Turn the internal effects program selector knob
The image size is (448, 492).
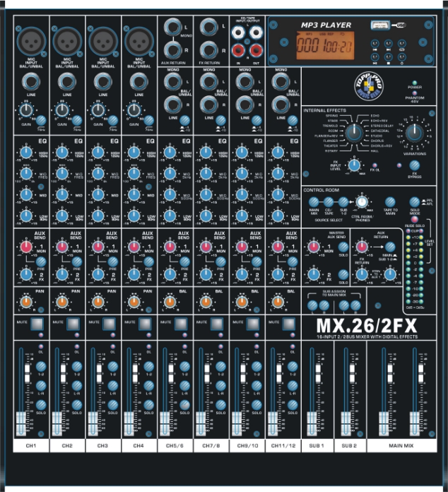(354, 133)
